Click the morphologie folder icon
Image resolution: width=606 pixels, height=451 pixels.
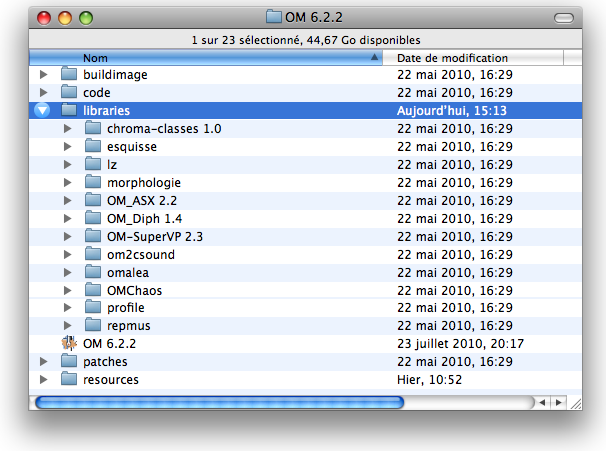(x=93, y=182)
